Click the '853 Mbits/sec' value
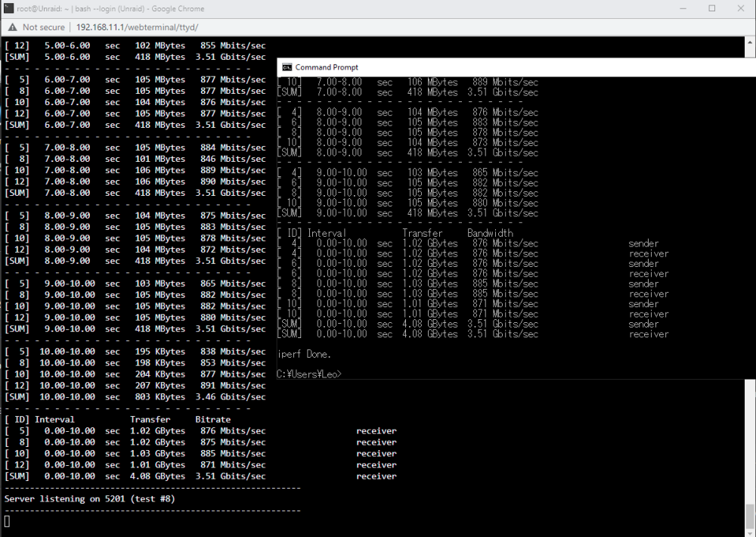 [233, 363]
